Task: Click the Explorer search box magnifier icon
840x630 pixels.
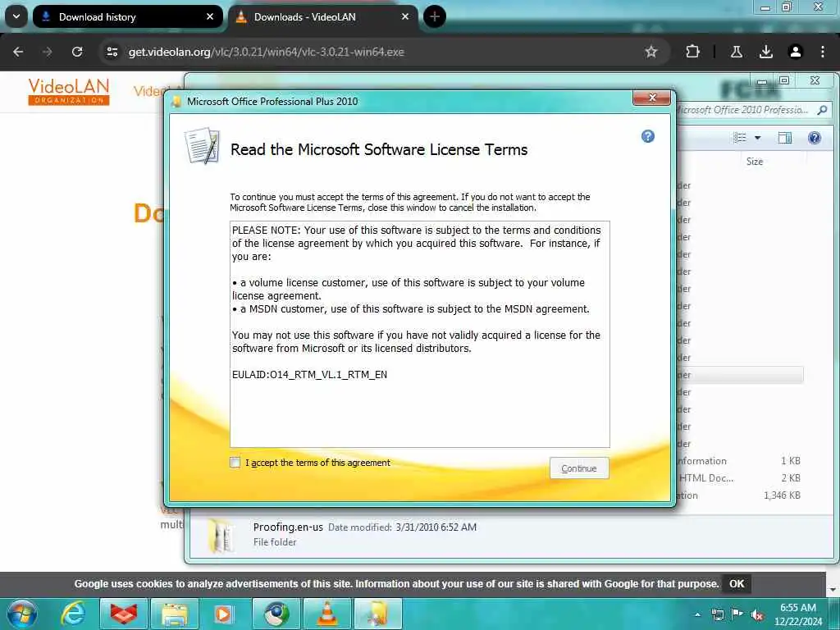Action: point(822,110)
